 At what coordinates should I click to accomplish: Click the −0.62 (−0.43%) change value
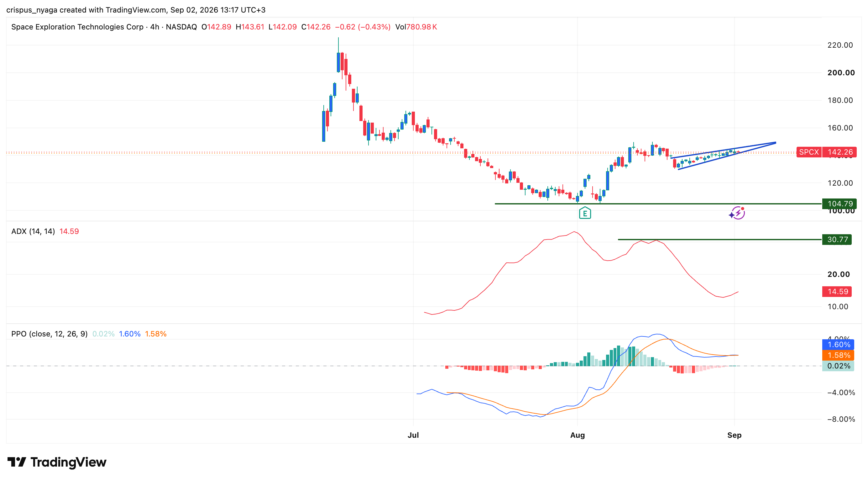click(x=363, y=27)
